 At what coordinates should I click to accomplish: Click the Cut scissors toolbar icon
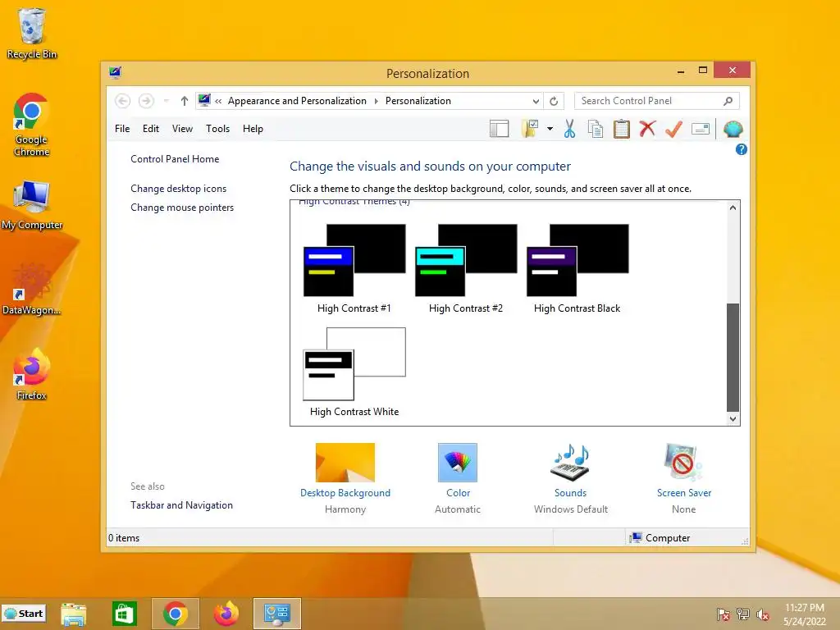tap(569, 129)
